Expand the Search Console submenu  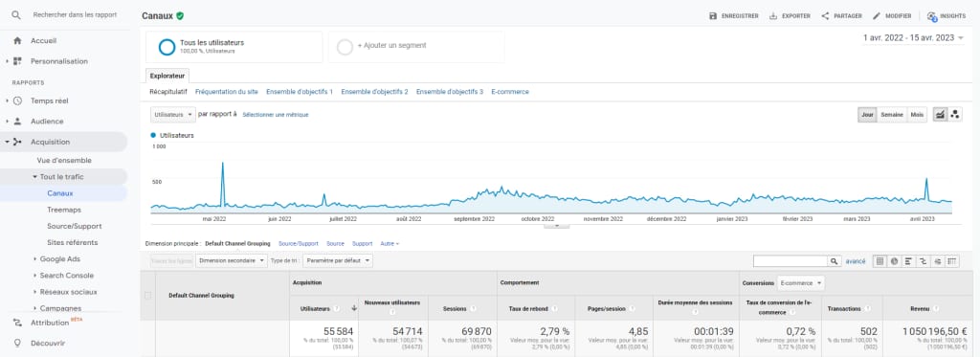click(x=35, y=275)
